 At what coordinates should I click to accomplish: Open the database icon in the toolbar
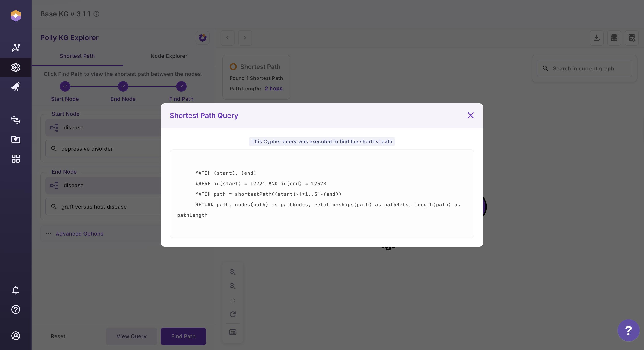[x=614, y=38]
